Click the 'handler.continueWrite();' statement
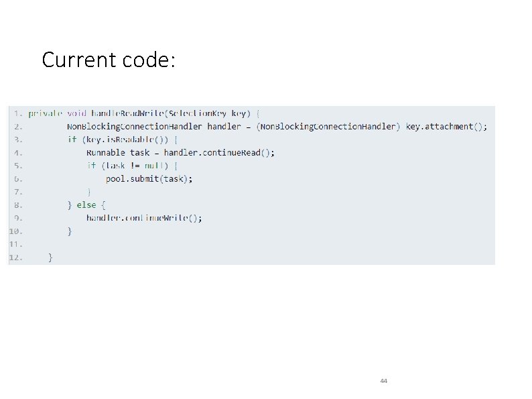The image size is (532, 399). pyautogui.click(x=144, y=218)
